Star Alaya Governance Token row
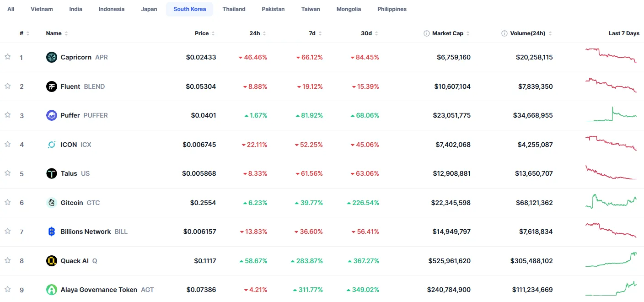This screenshot has width=644, height=302. click(x=7, y=289)
